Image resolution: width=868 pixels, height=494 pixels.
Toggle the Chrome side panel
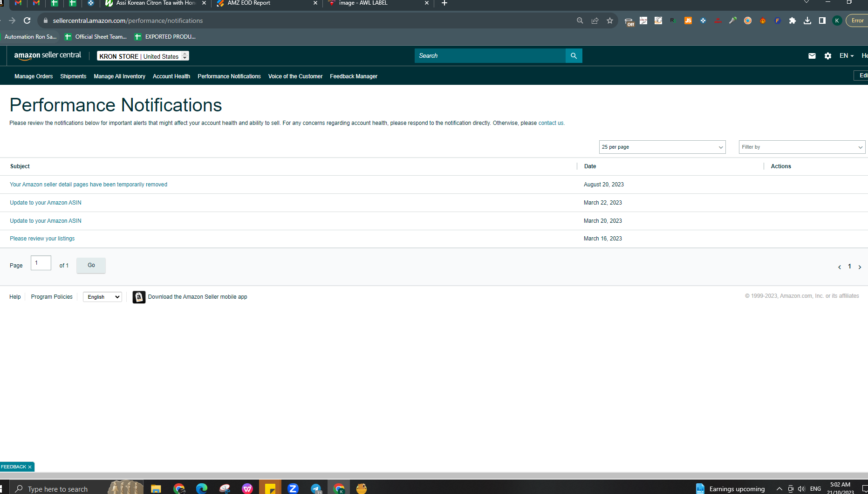[x=822, y=21]
